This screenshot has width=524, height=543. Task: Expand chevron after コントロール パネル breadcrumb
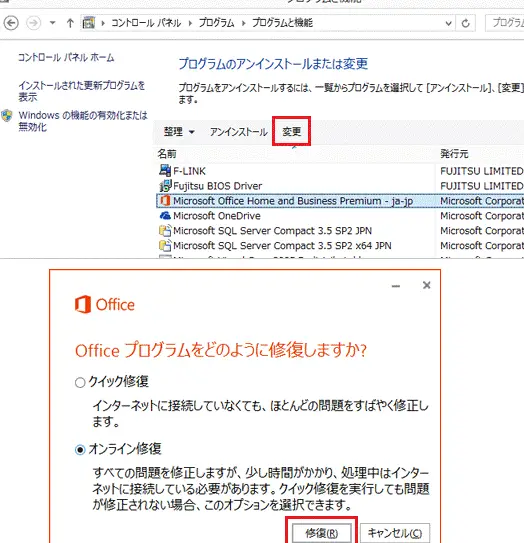(190, 23)
